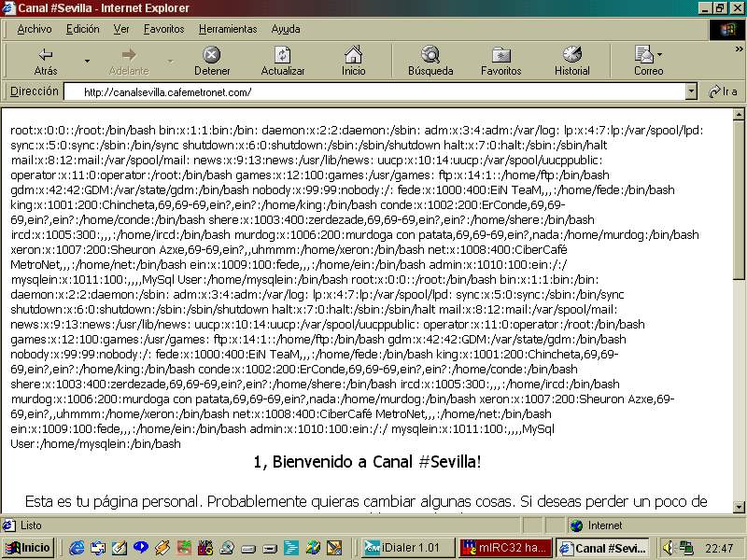747x560 pixels.
Task: Click 'Esta es tu página personal' paragraph
Action: [366, 502]
